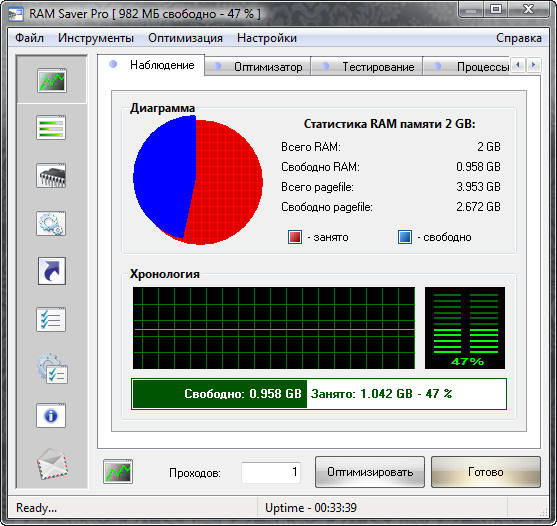Click the Оптимизировать button

point(370,472)
